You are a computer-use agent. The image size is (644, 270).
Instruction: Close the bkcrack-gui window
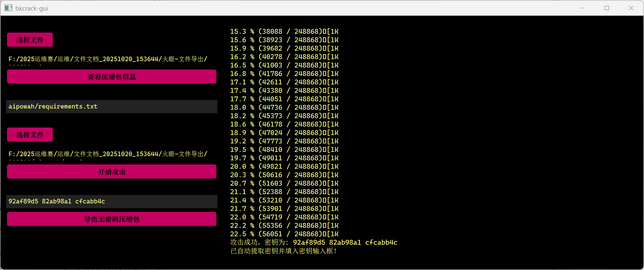coord(631,8)
